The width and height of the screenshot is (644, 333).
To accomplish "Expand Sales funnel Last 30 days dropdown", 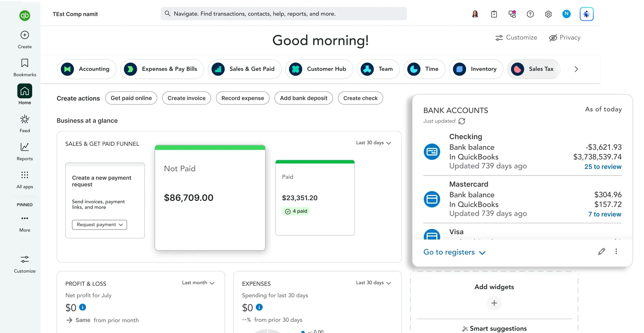I will click(374, 143).
